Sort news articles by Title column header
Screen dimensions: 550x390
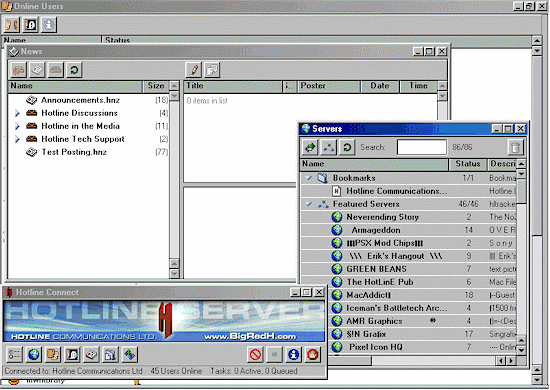[233, 86]
